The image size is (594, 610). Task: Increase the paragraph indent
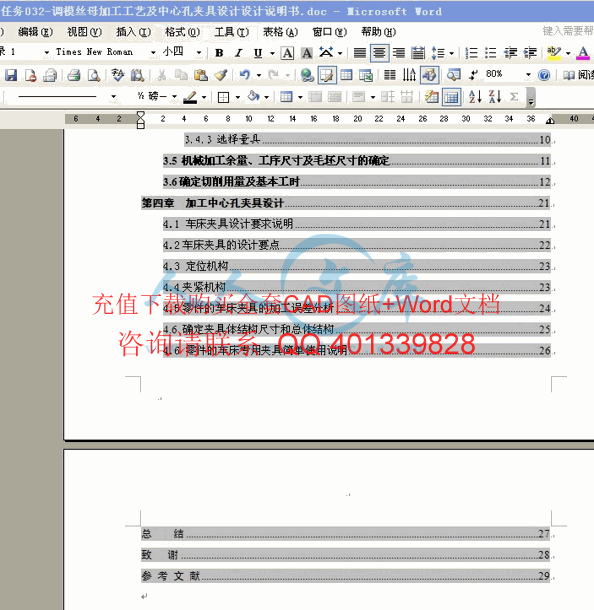(530, 53)
